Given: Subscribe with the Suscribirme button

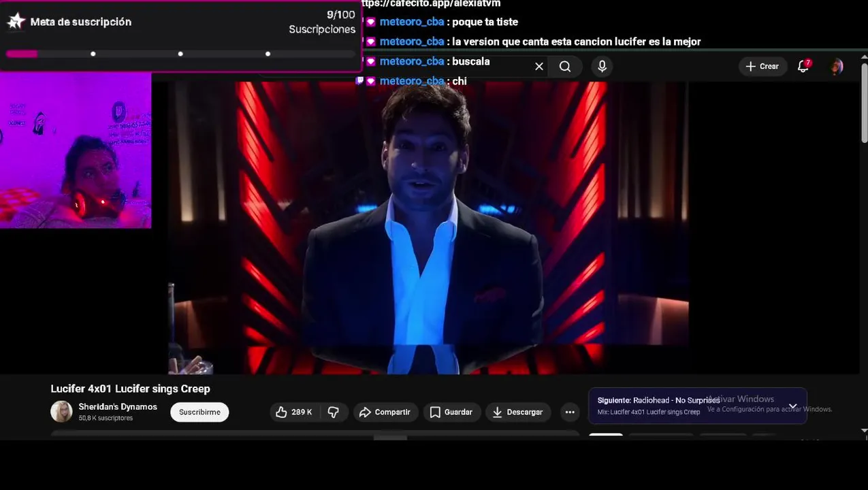Looking at the screenshot, I should pyautogui.click(x=199, y=412).
